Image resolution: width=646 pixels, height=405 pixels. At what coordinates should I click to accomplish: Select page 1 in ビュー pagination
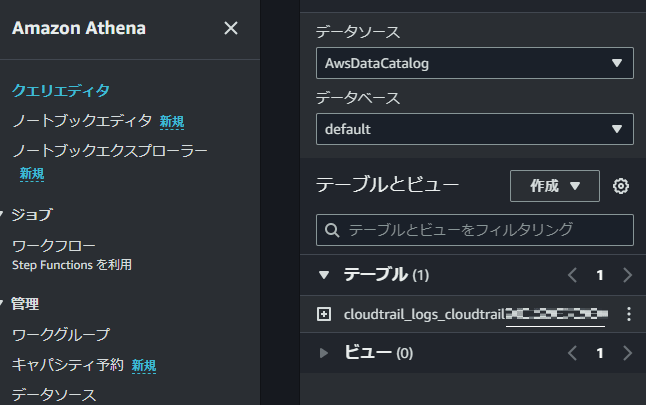pyautogui.click(x=600, y=353)
